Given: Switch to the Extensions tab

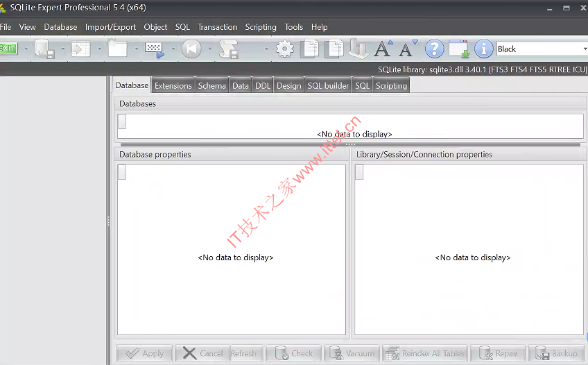Looking at the screenshot, I should (173, 85).
